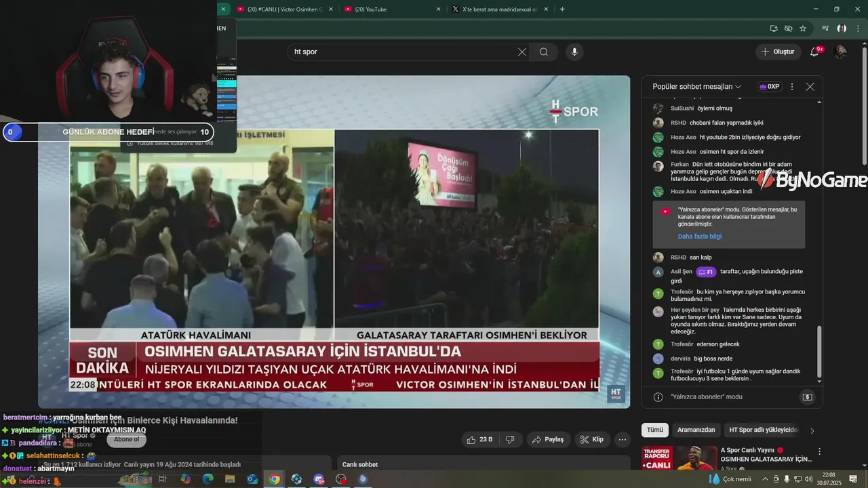Viewport: 868px width, 488px height.
Task: Like the video showing 23 B
Action: tap(479, 439)
